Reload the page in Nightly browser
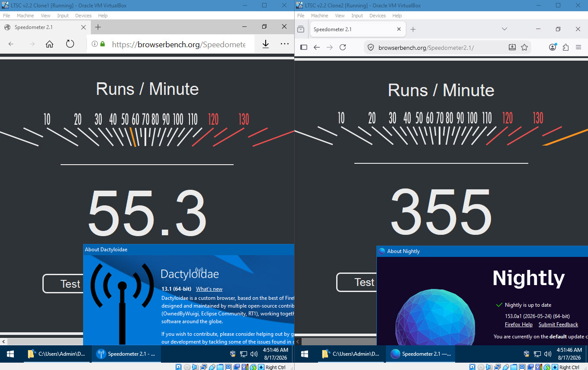Screen dimensions: 588x370 tap(343, 47)
